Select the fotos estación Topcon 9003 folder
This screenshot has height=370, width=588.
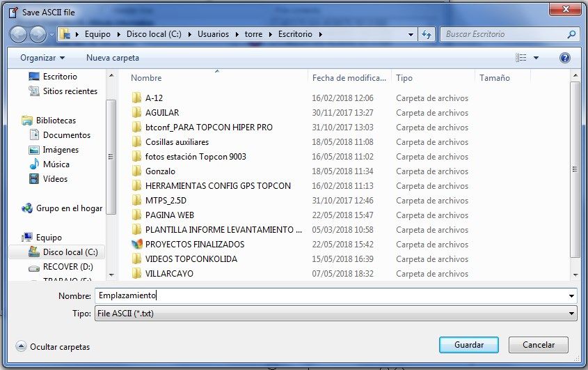tap(196, 157)
